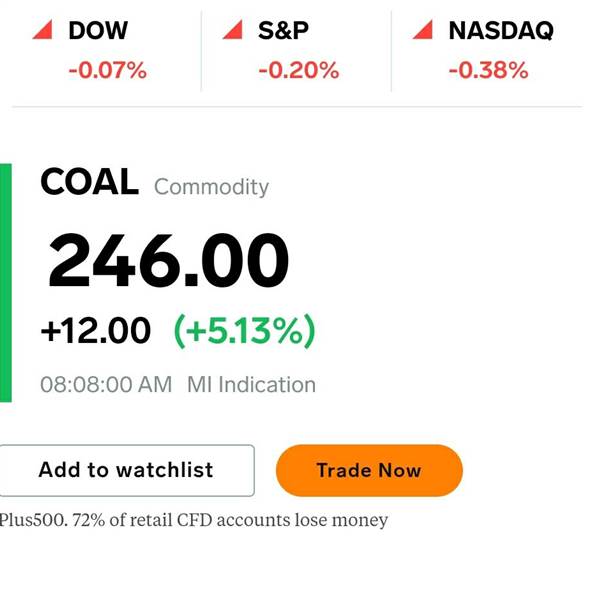Click the red triangle next to S&P
This screenshot has height=600, width=600.
(233, 29)
